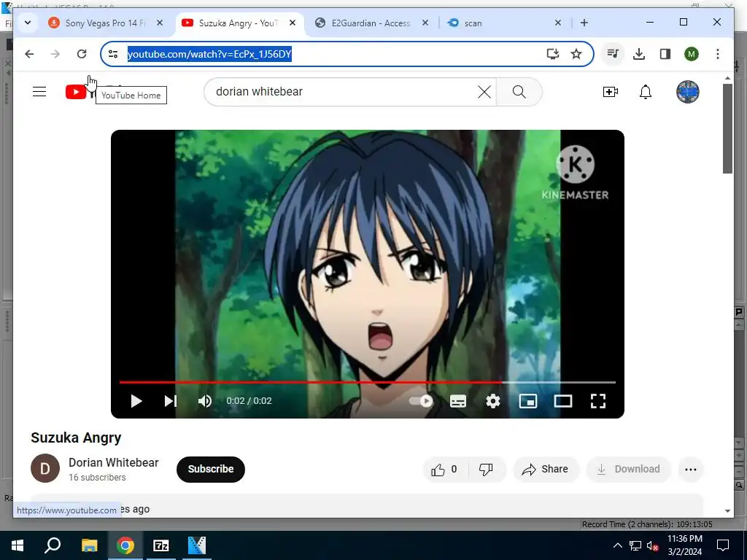
Task: Subscribe to Dorian Whitebear
Action: pos(211,469)
